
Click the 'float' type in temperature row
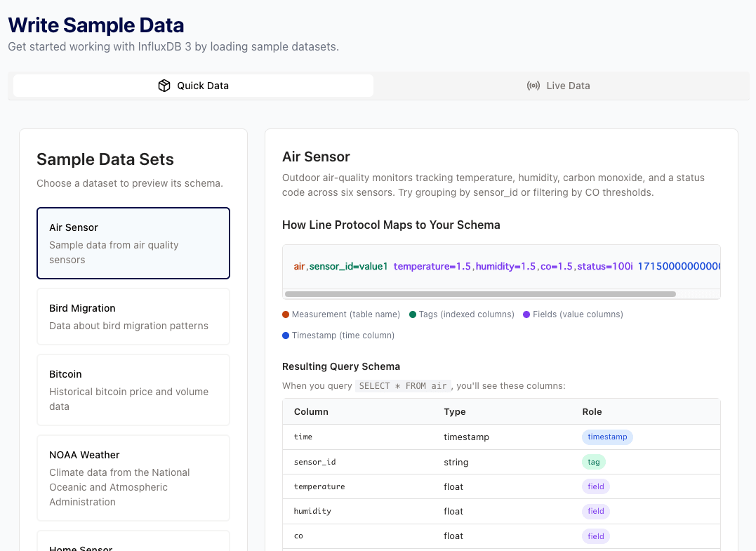[453, 486]
